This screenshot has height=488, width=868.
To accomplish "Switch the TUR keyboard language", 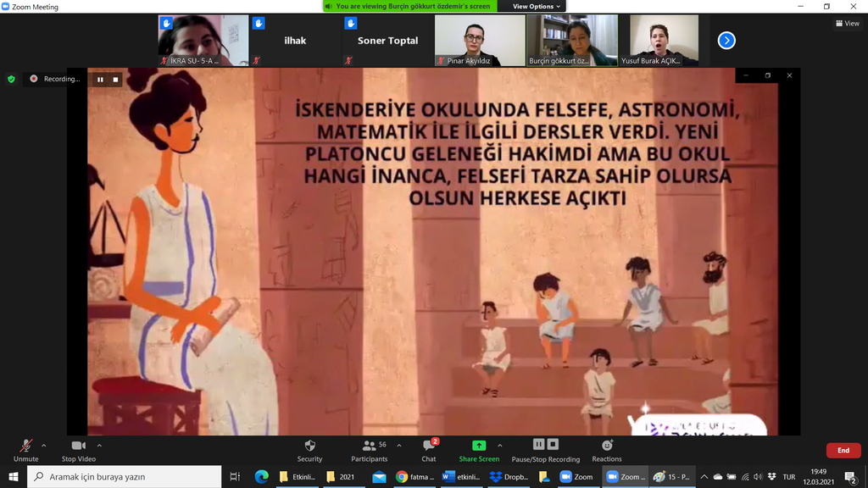I will (x=789, y=476).
